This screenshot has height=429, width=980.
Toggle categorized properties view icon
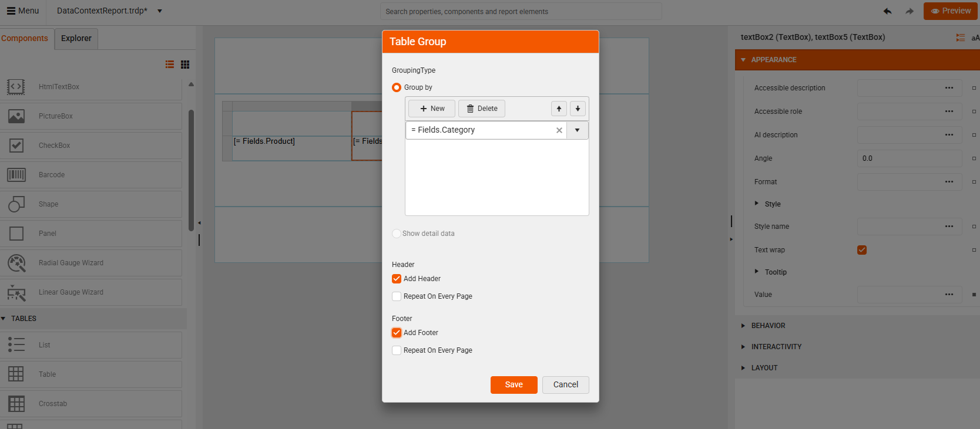coord(961,38)
